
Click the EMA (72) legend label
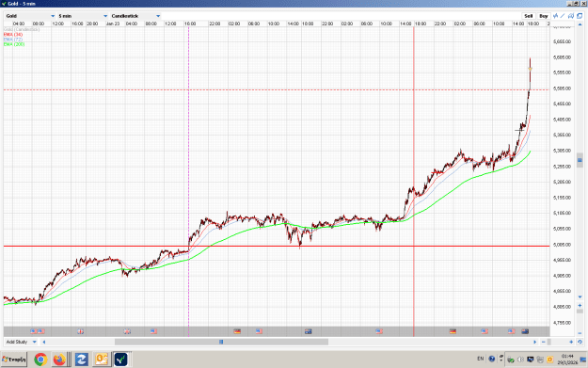(x=13, y=39)
